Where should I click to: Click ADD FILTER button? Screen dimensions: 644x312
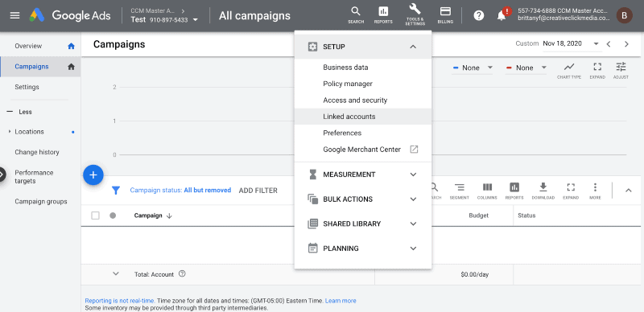(x=258, y=191)
